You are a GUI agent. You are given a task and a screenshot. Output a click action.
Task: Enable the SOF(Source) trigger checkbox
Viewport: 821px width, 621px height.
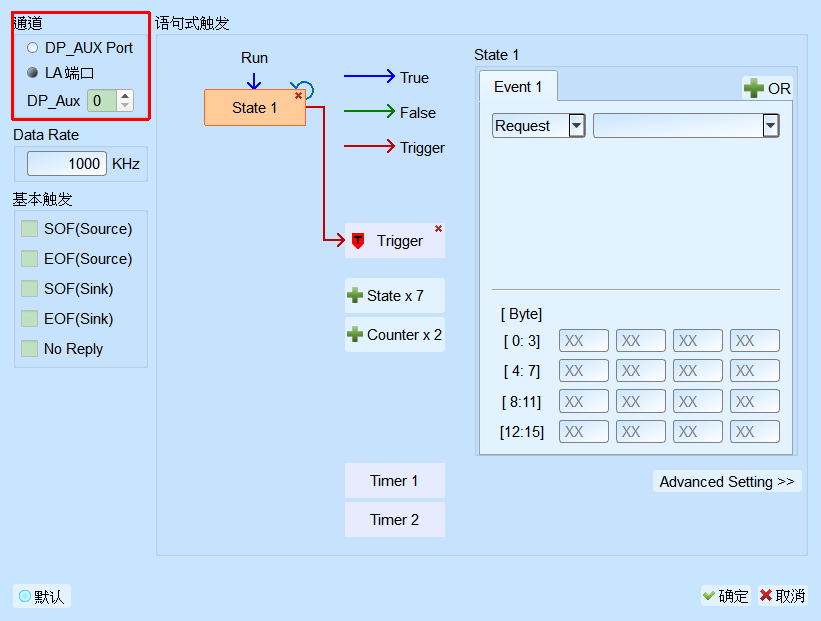(x=29, y=229)
